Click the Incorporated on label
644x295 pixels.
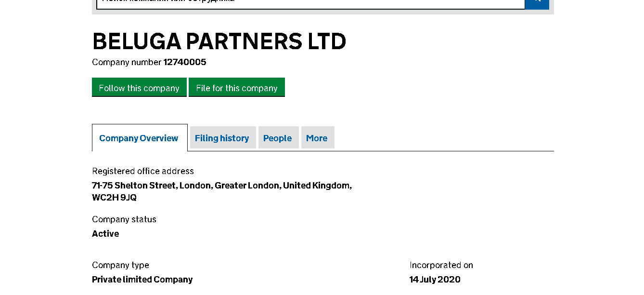441,265
